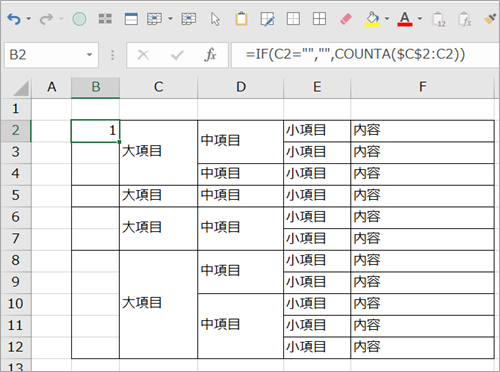Expand the Name Box dropdown arrow
The width and height of the screenshot is (500, 372).
pos(89,55)
